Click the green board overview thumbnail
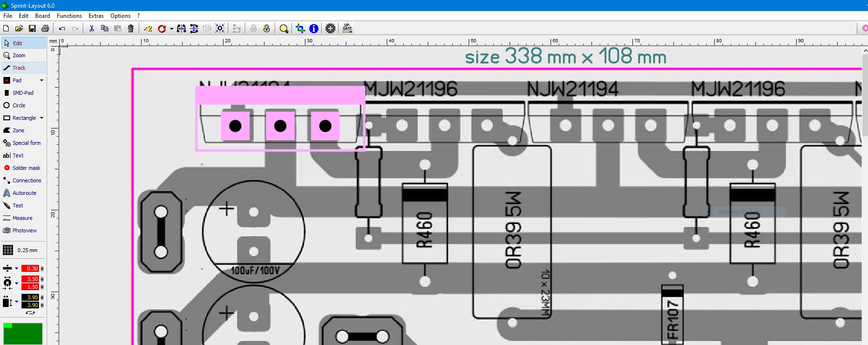Image resolution: width=868 pixels, height=345 pixels. pyautogui.click(x=23, y=334)
